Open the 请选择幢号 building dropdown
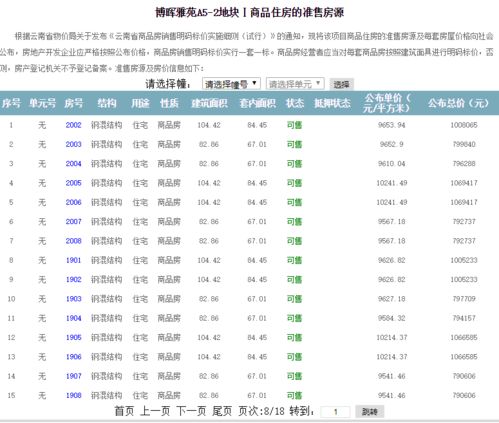 [231, 84]
